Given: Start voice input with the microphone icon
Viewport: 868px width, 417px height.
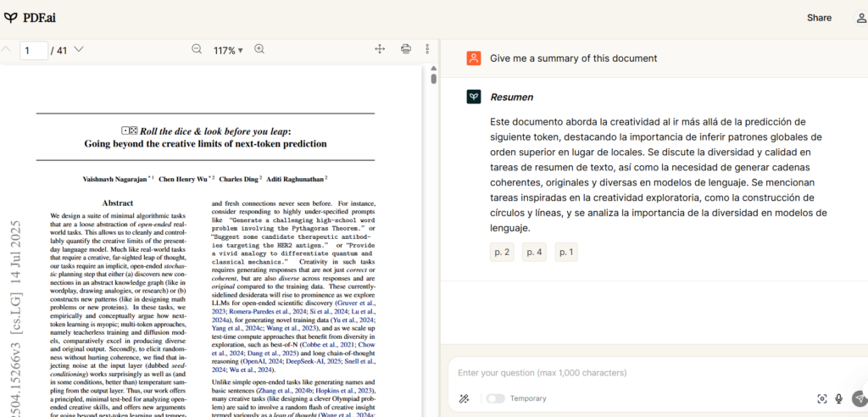Looking at the screenshot, I should click(x=838, y=398).
